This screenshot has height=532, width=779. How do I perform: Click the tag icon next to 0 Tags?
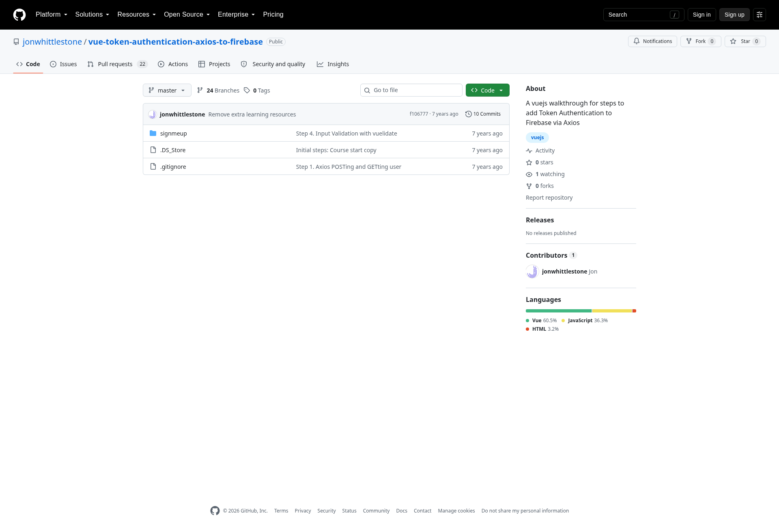click(247, 90)
